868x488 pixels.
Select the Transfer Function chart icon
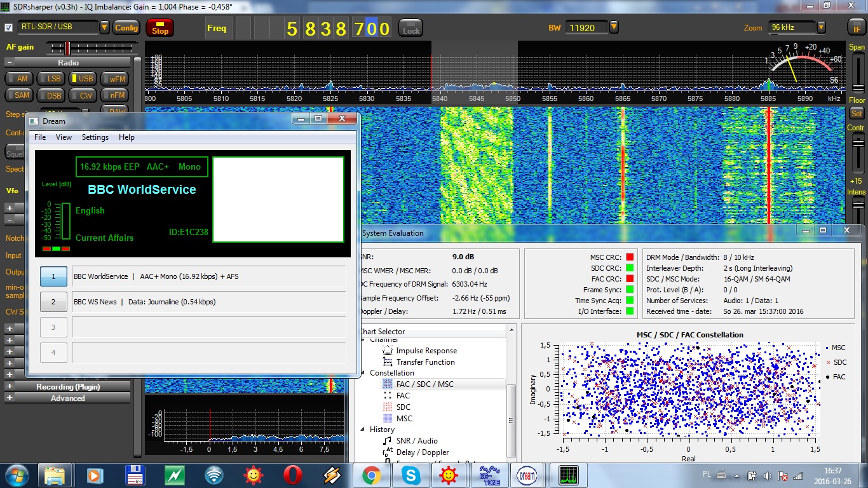pos(388,362)
